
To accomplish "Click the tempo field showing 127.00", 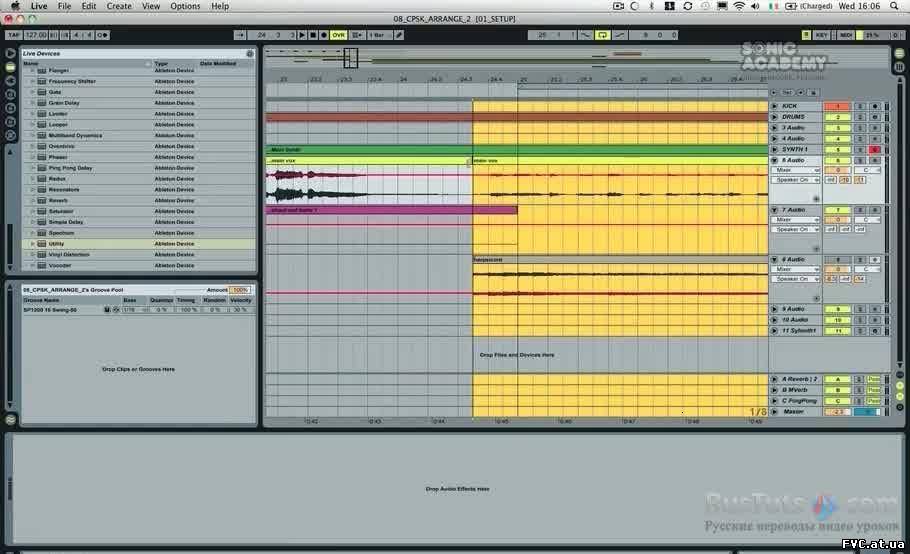I will pos(36,35).
